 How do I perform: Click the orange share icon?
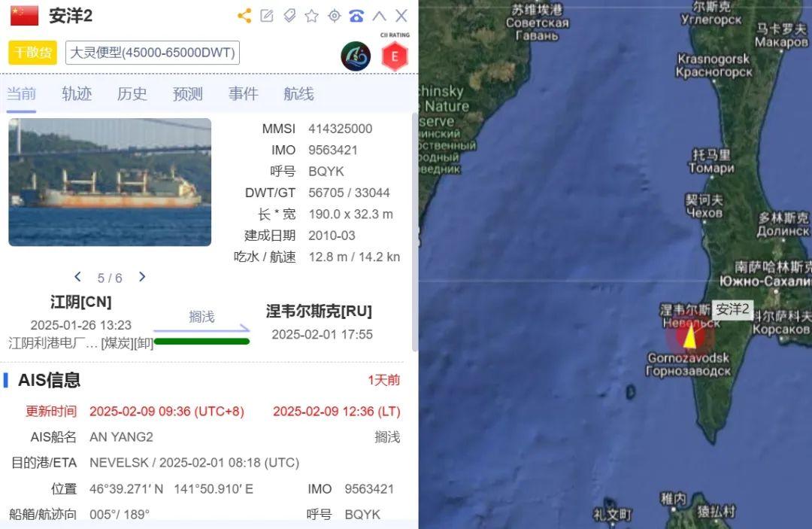[x=244, y=16]
